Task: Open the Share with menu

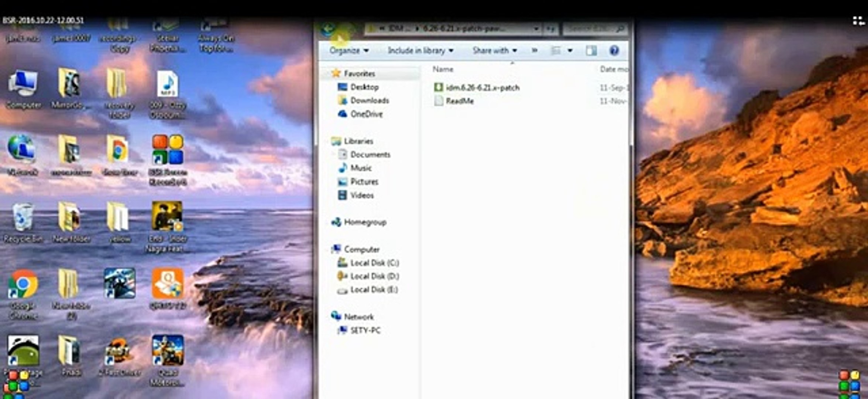Action: (494, 50)
